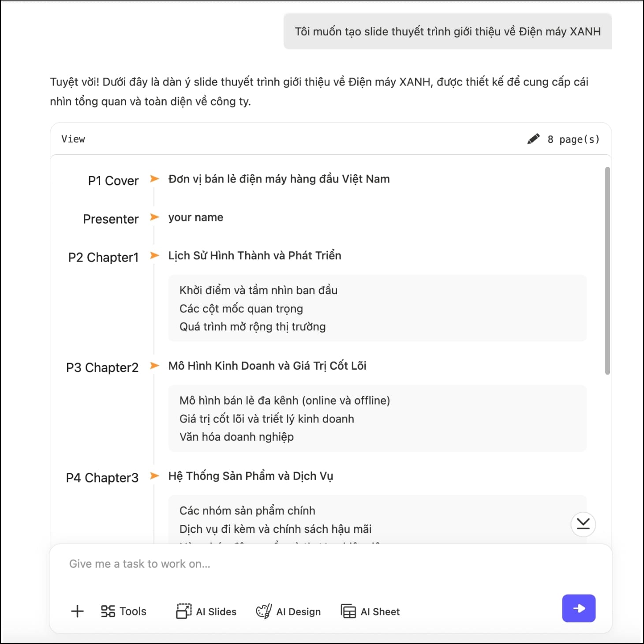Click the orange arrow next to P1 Cover
The height and width of the screenshot is (644, 644).
coord(154,179)
